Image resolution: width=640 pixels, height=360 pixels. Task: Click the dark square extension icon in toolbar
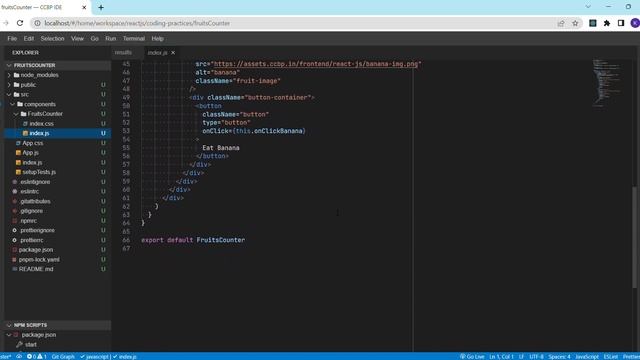(593, 23)
